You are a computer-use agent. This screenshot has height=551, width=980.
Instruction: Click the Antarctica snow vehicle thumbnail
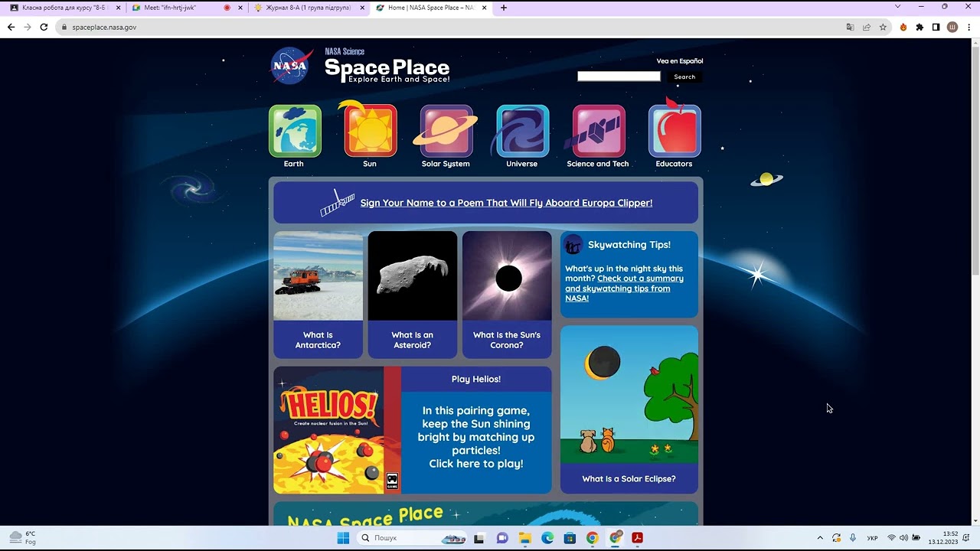(x=318, y=275)
